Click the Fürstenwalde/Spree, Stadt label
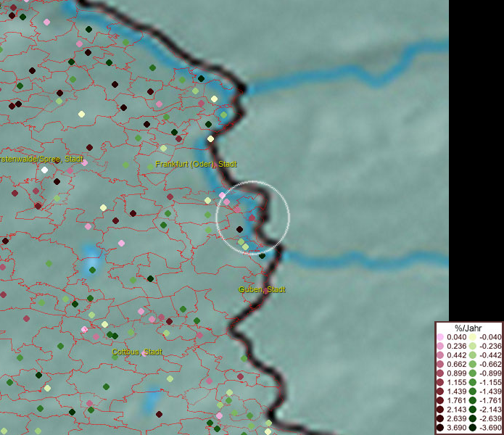 (41, 159)
